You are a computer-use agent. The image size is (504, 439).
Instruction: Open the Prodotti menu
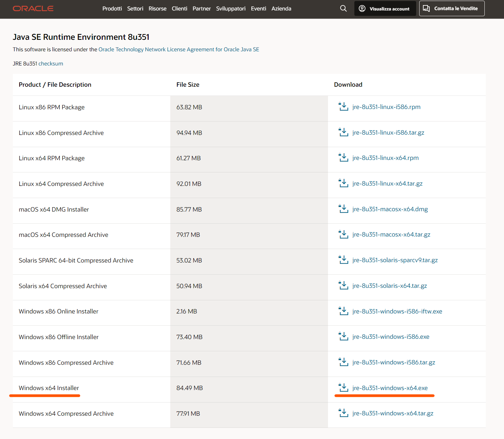112,8
